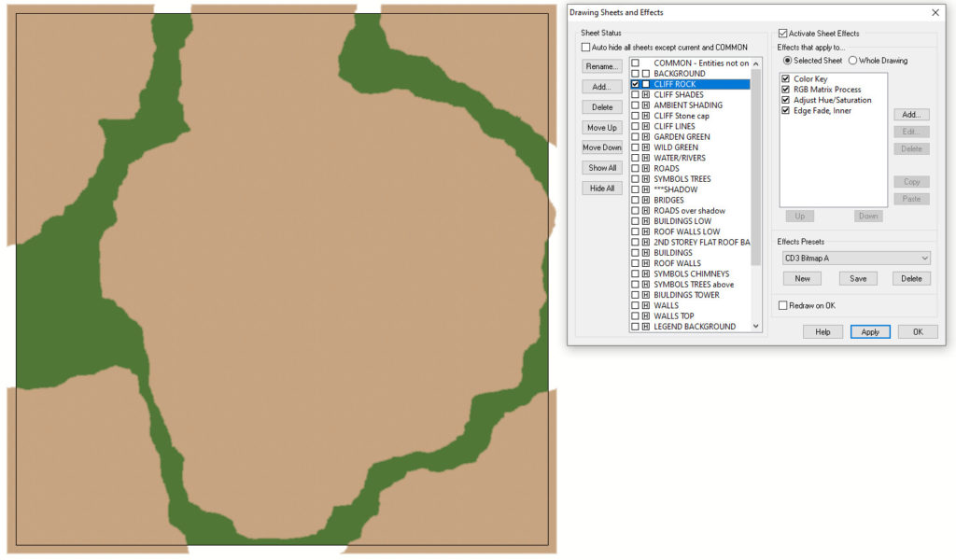Select the GARDEN GREEN sheet
956x560 pixels.
coord(683,136)
